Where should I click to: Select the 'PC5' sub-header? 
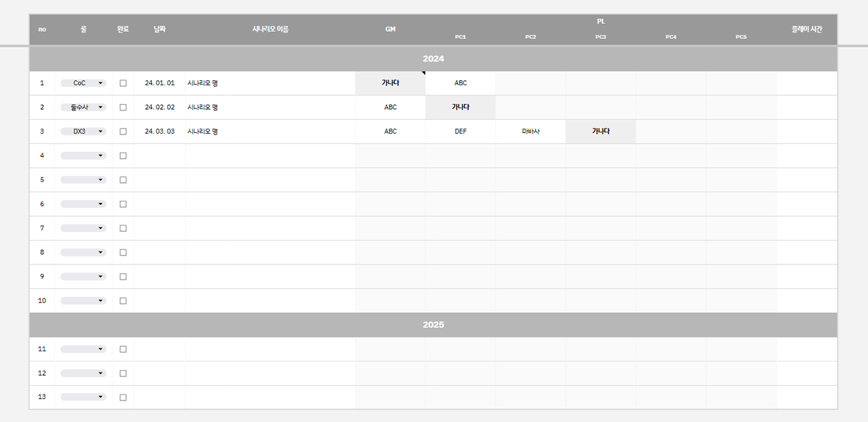(741, 37)
